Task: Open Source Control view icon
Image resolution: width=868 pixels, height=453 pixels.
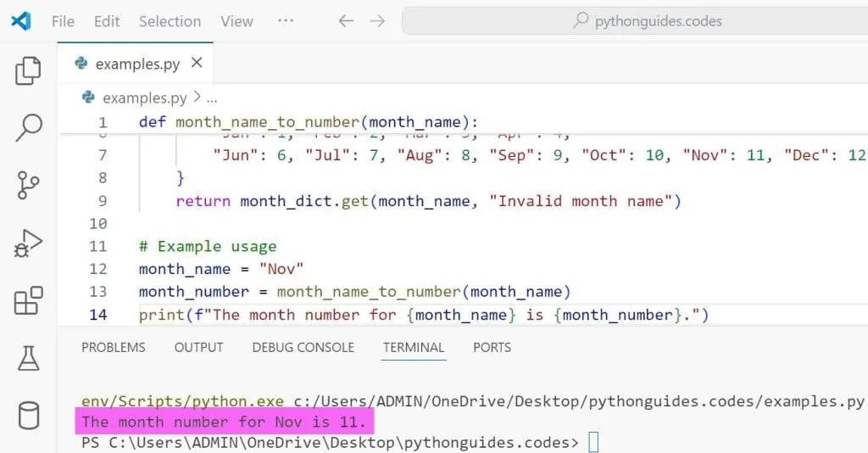Action: point(29,185)
